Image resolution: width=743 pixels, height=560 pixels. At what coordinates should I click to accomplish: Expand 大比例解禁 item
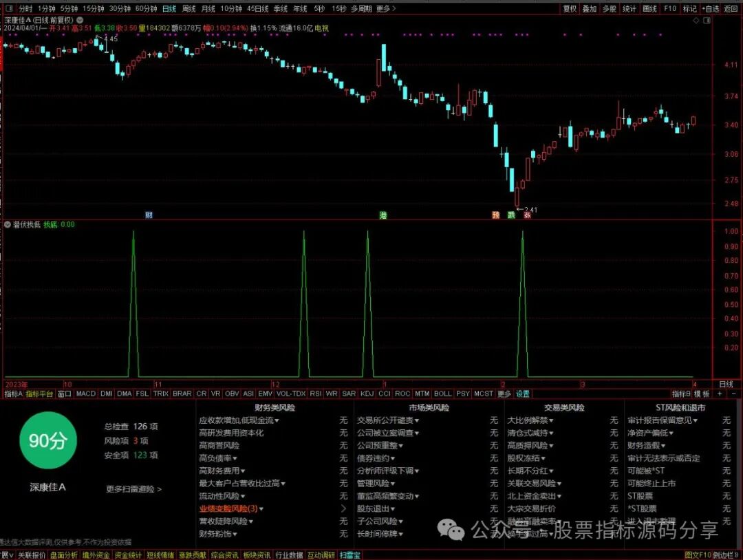[x=530, y=420]
